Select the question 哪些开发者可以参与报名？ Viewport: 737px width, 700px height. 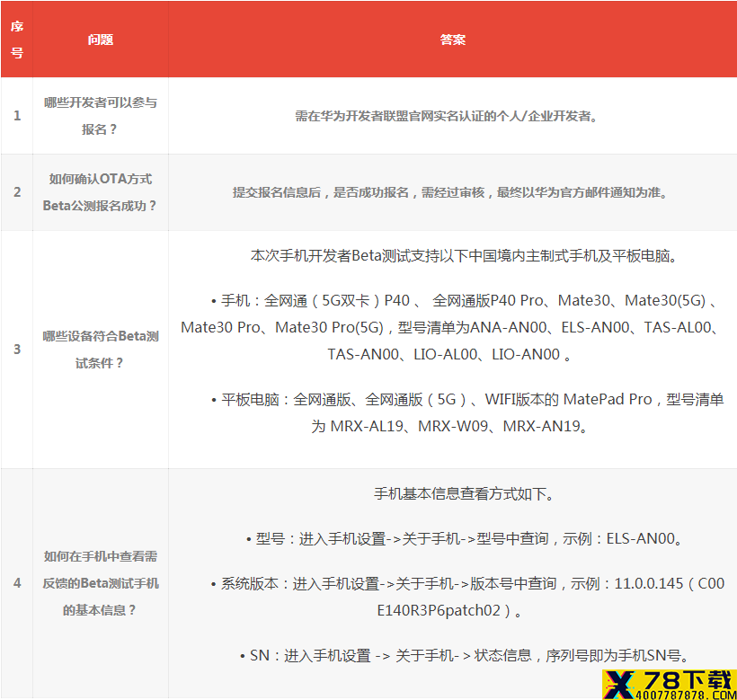coord(101,116)
